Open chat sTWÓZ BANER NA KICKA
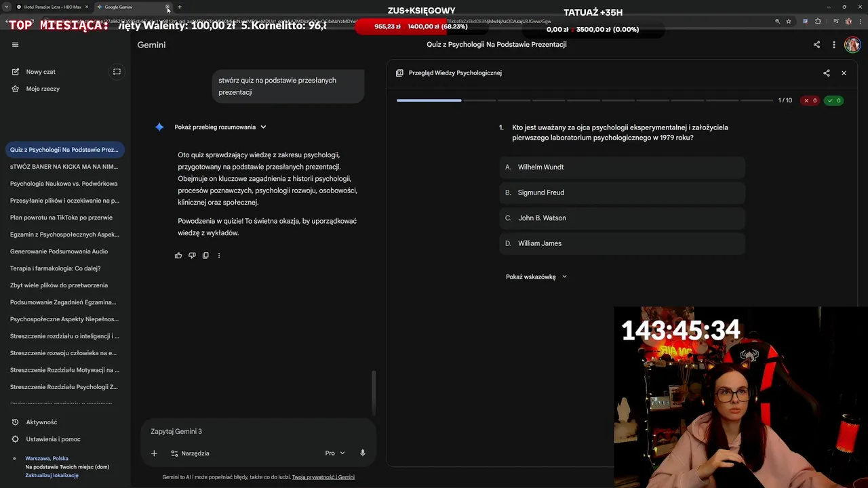The height and width of the screenshot is (488, 868). 64,167
